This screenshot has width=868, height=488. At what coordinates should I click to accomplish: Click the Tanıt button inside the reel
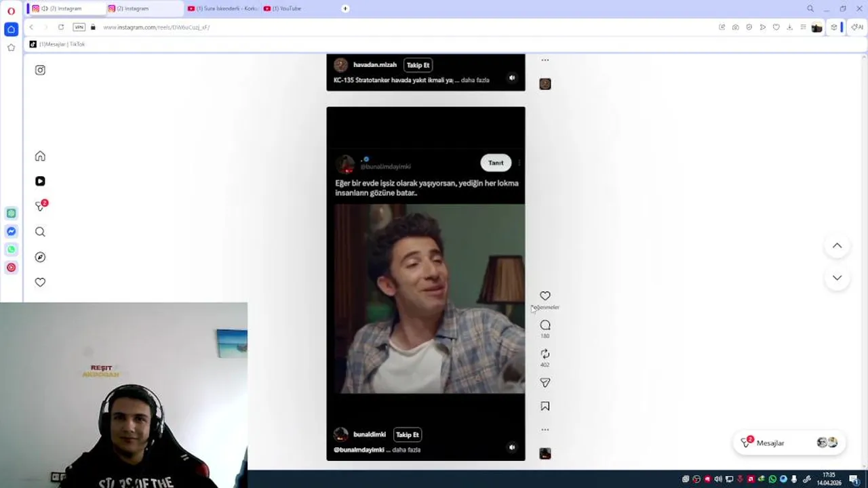tap(496, 163)
